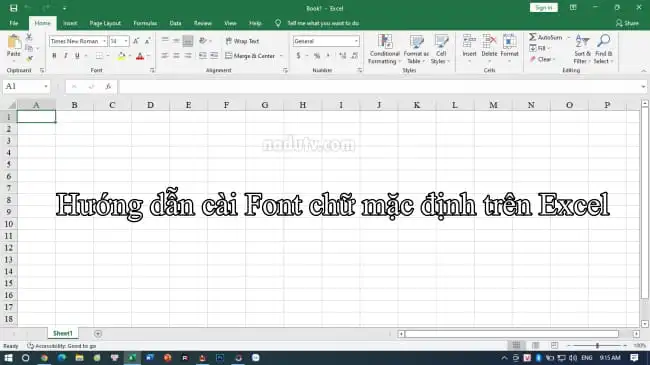Select Bottom Align

[188, 40]
